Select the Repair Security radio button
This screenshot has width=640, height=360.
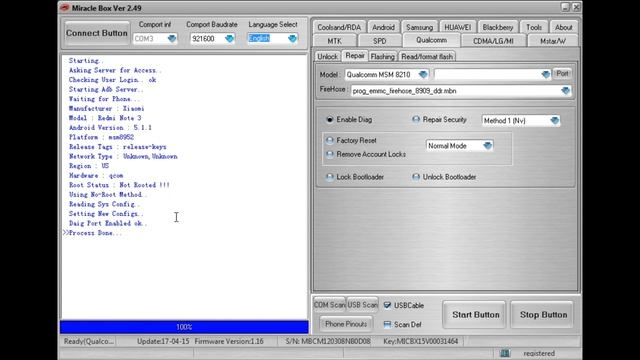pyautogui.click(x=416, y=120)
